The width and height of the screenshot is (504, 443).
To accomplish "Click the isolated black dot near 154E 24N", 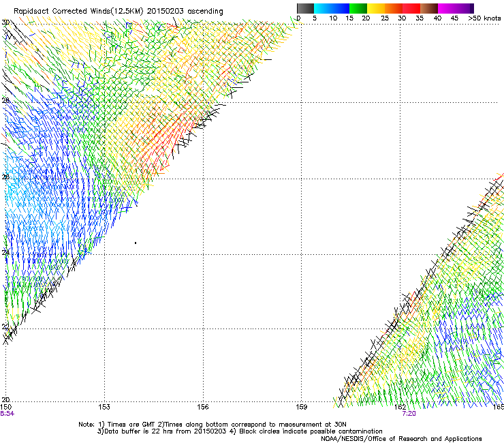I will (136, 243).
